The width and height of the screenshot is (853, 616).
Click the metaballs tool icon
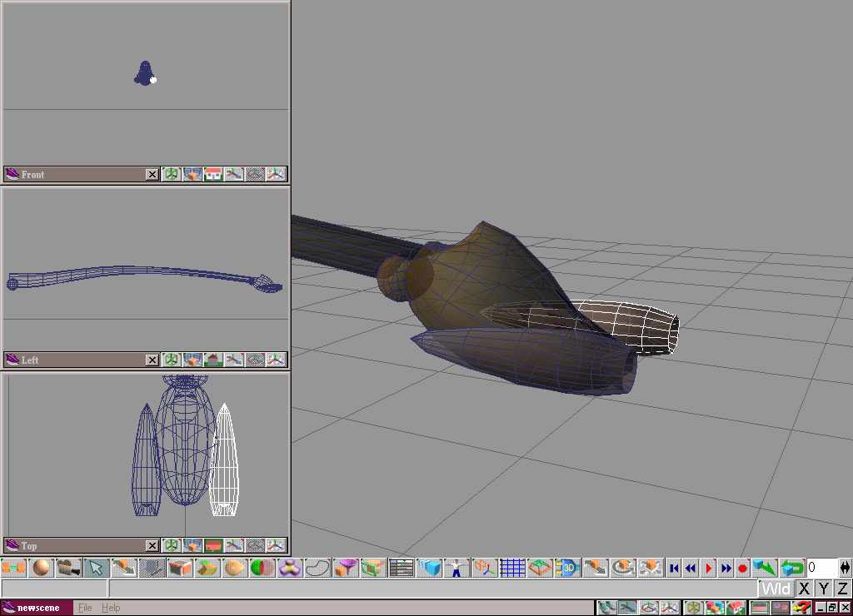tap(290, 569)
